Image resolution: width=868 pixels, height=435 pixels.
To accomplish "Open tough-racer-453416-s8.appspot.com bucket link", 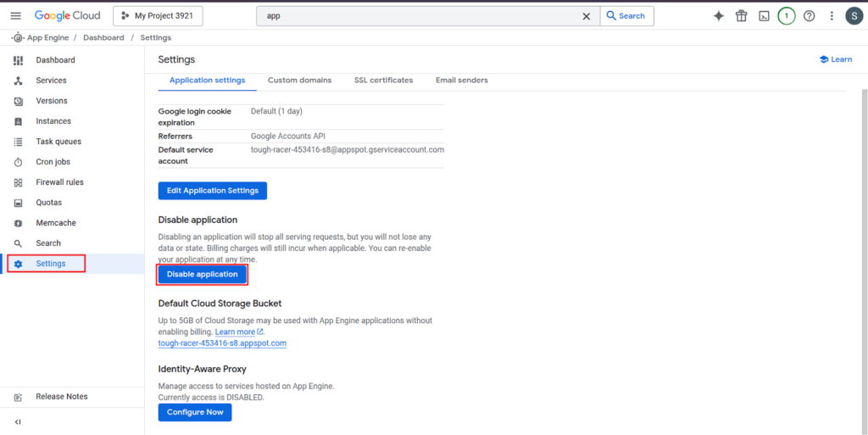I will (223, 343).
